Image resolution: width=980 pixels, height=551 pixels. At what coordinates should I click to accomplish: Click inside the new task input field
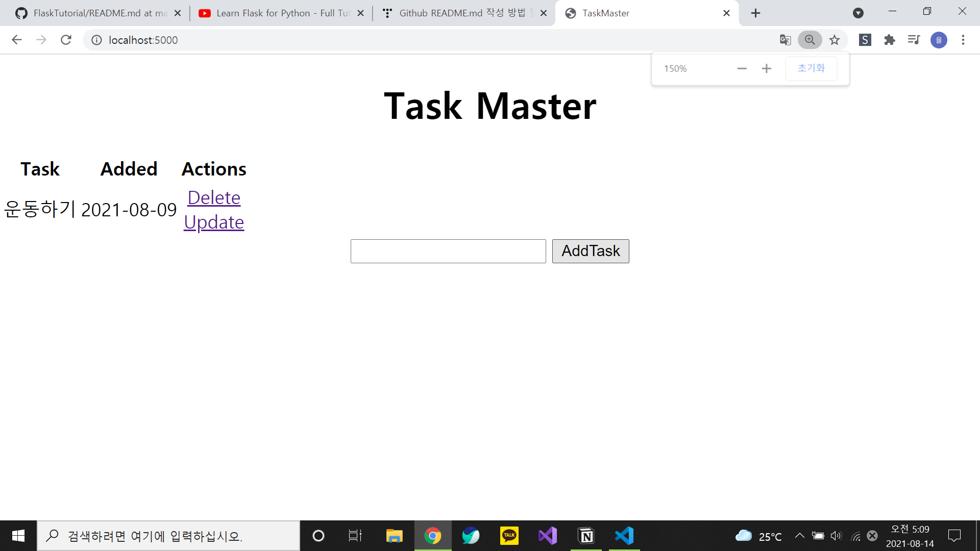pyautogui.click(x=448, y=251)
